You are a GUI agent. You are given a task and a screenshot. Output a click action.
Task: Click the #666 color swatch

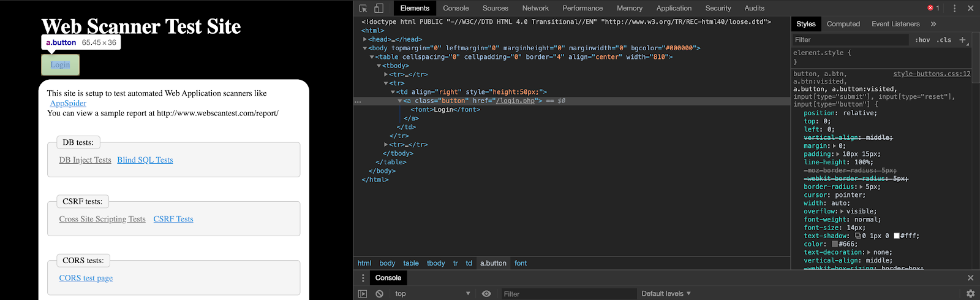point(834,244)
